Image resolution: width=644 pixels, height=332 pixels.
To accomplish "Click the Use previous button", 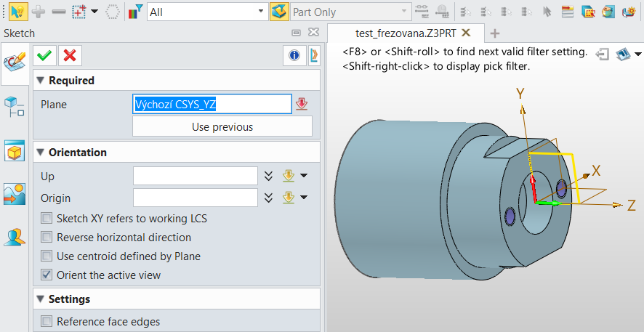I will [x=222, y=127].
